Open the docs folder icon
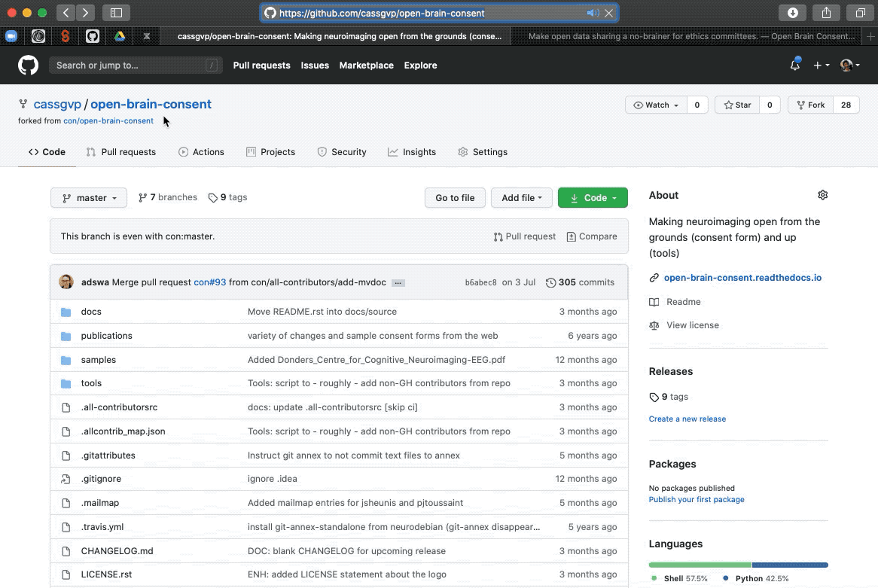Screen dimensions: 878x588 pos(67,311)
